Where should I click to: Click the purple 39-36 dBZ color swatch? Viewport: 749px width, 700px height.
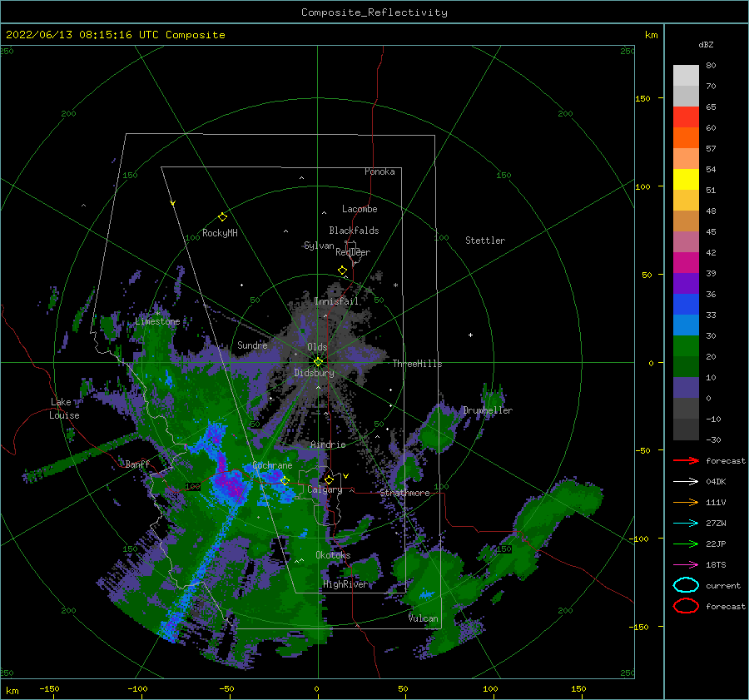(x=686, y=283)
